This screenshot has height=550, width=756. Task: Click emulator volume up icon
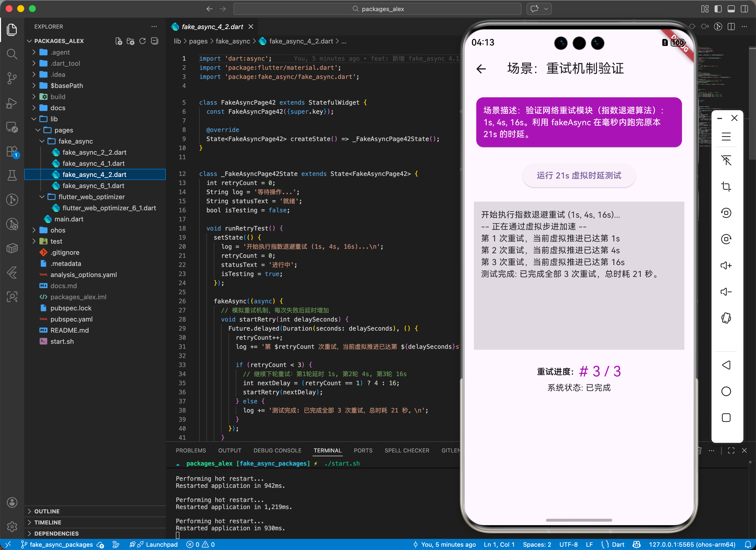(726, 265)
